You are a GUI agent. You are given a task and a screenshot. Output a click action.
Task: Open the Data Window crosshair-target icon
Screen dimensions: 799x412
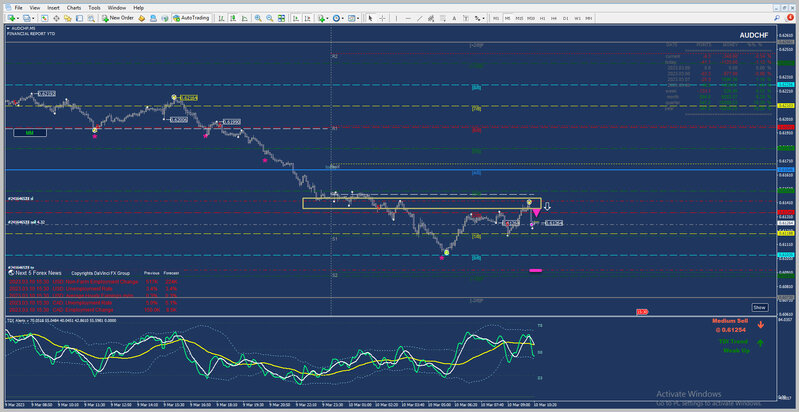tap(56, 18)
